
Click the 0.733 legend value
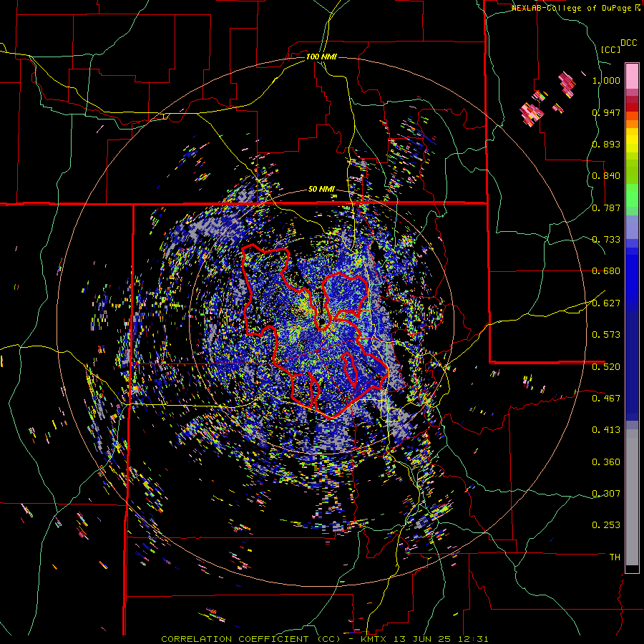606,240
